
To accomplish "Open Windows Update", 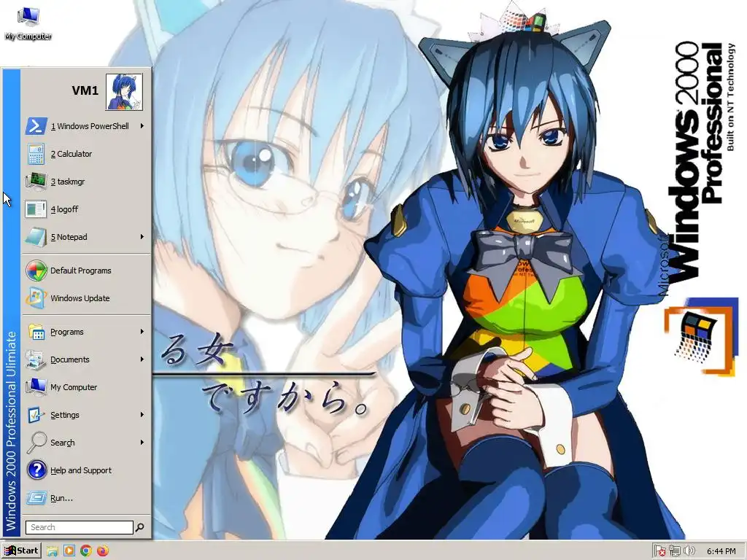I will click(86, 298).
